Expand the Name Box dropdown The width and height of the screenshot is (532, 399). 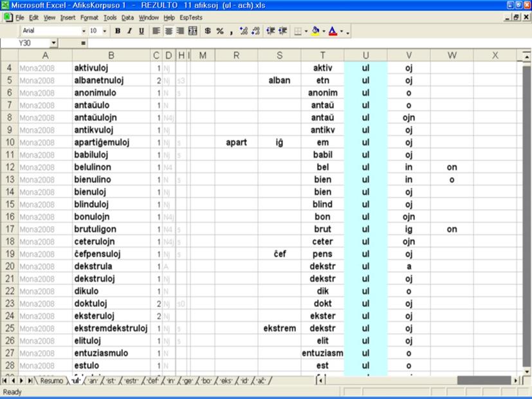(x=53, y=43)
